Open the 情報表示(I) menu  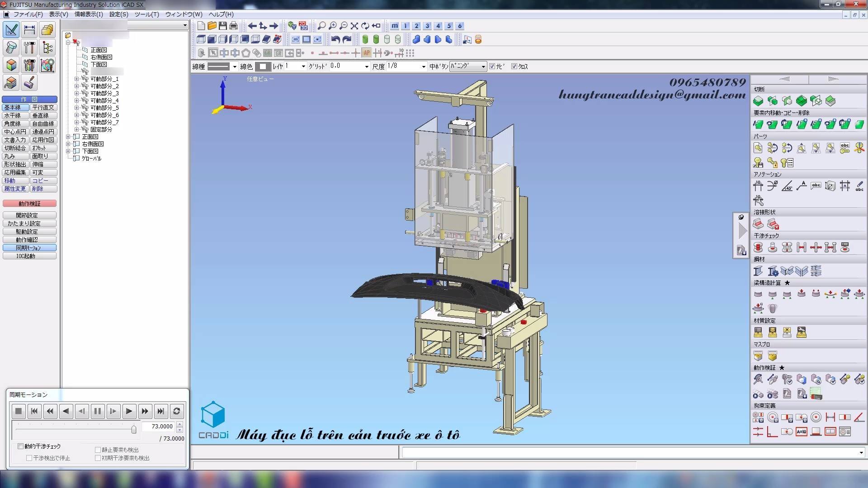click(x=89, y=14)
